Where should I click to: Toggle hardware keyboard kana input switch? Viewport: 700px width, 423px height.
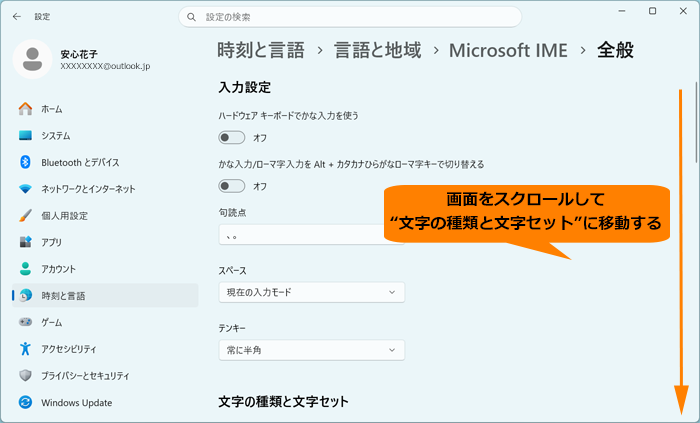coord(232,137)
